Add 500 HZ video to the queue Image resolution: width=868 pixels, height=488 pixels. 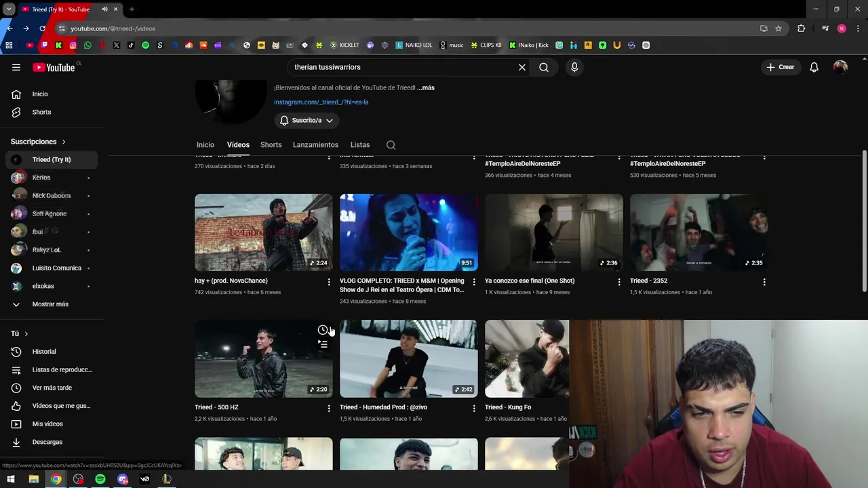click(323, 344)
